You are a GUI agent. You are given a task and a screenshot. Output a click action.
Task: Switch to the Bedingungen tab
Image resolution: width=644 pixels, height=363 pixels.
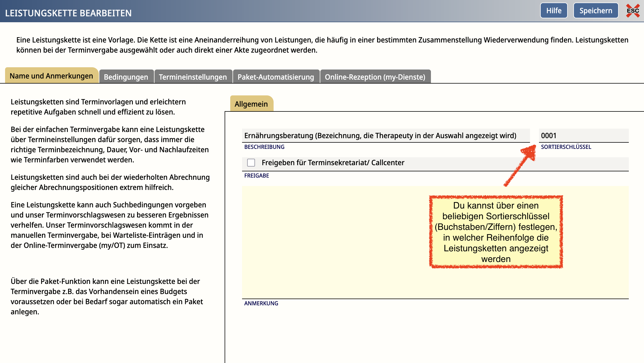click(126, 77)
